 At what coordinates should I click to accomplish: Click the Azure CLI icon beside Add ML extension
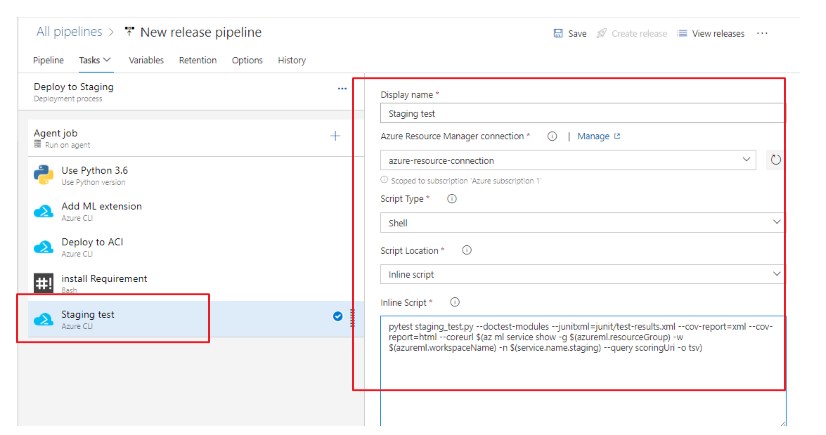point(43,211)
